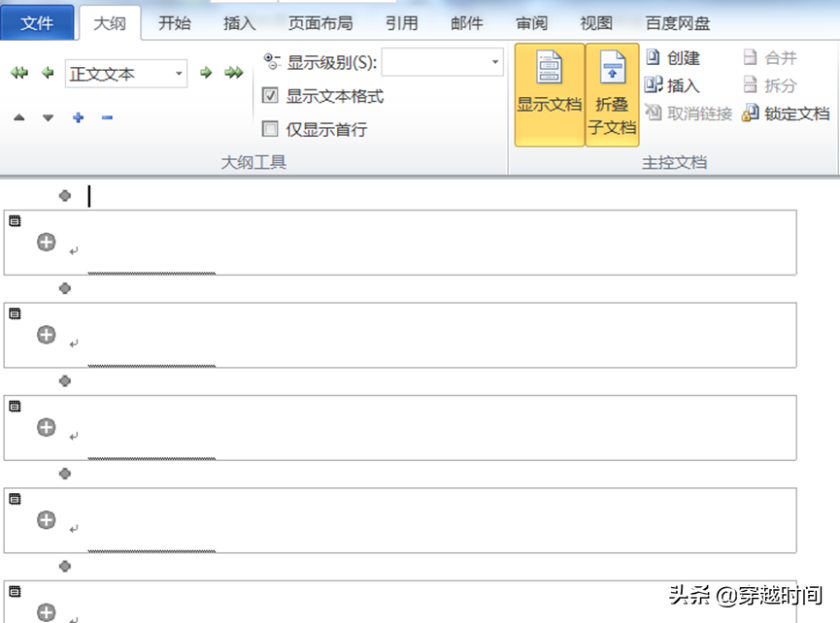
Task: Open the 引用 ribbon tab
Action: (x=402, y=23)
